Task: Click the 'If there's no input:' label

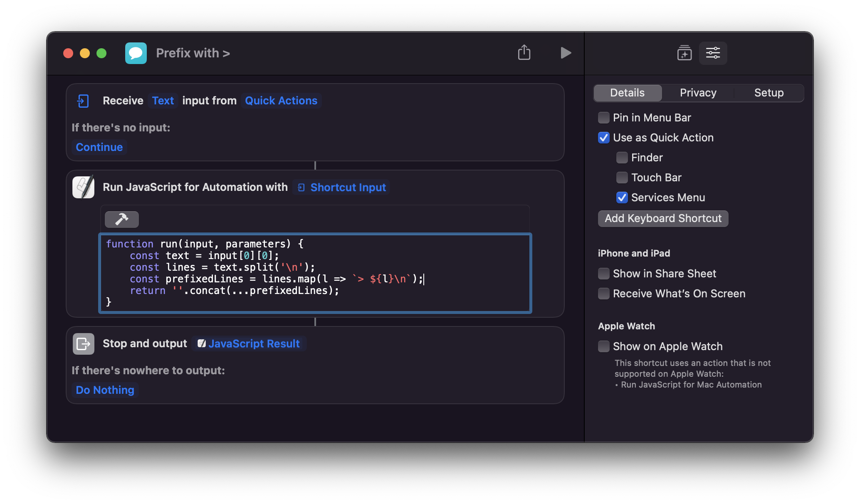Action: 121,128
